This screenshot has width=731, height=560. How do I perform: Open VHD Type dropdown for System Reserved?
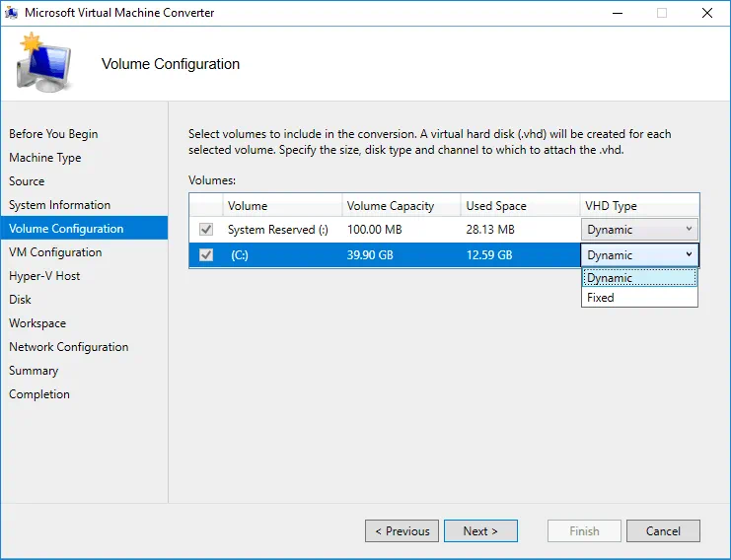[x=639, y=230]
